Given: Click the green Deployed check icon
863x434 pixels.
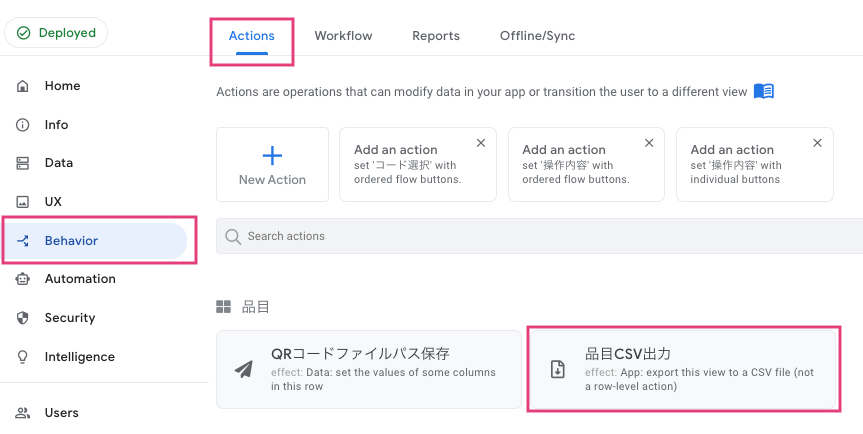Looking at the screenshot, I should click(x=23, y=33).
